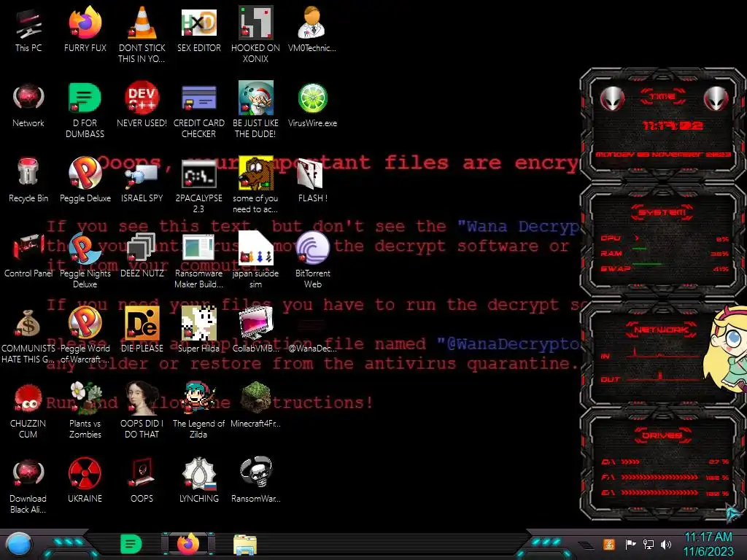Click the widget date 'MONDAY 06 NOVEMBER 2023'
747x560 pixels.
click(x=662, y=155)
